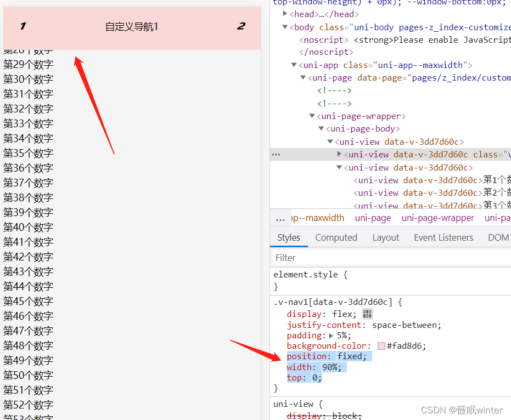511x420 pixels.
Task: Collapse the uni-page-wrapper node
Action: point(312,116)
